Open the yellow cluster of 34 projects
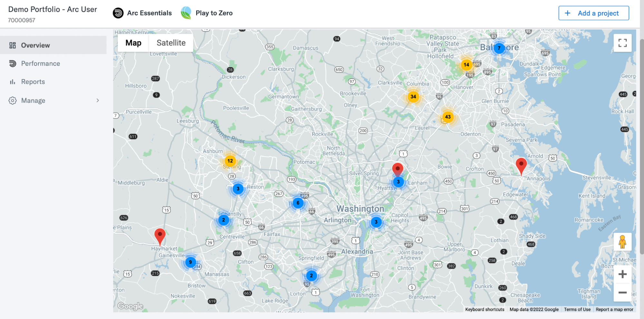The width and height of the screenshot is (644, 319). [x=413, y=97]
